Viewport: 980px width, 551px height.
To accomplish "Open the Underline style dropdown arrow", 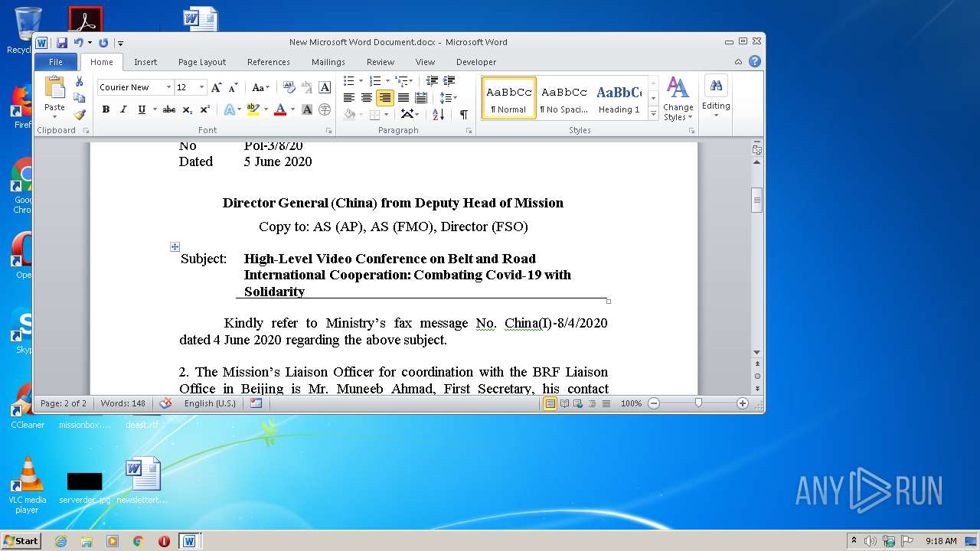I will [x=154, y=109].
